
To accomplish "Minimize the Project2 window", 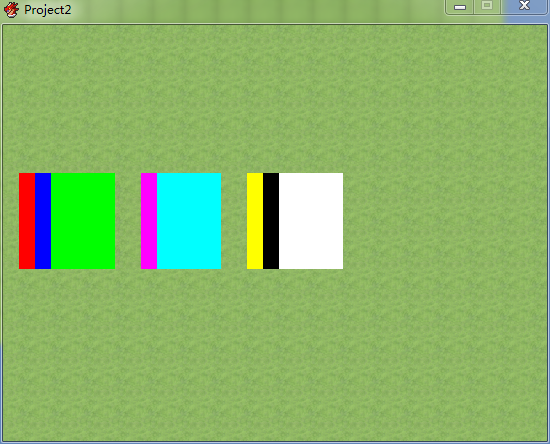I will 460,7.
